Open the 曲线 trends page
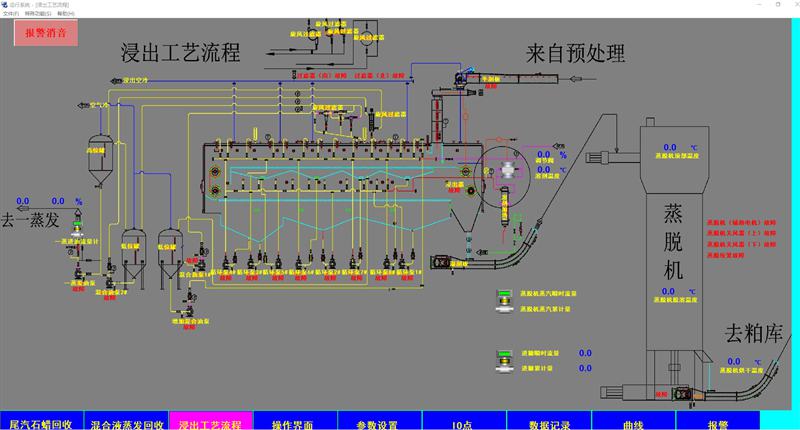 point(633,423)
